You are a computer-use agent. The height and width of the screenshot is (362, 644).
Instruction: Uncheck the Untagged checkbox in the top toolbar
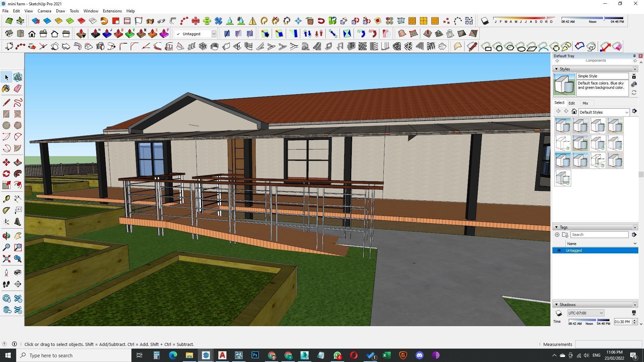(179, 34)
